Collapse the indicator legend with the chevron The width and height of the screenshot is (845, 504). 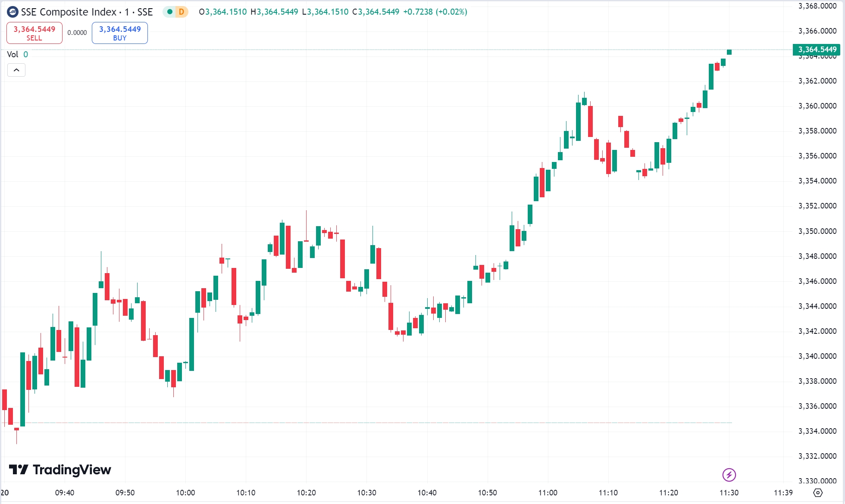pos(16,70)
